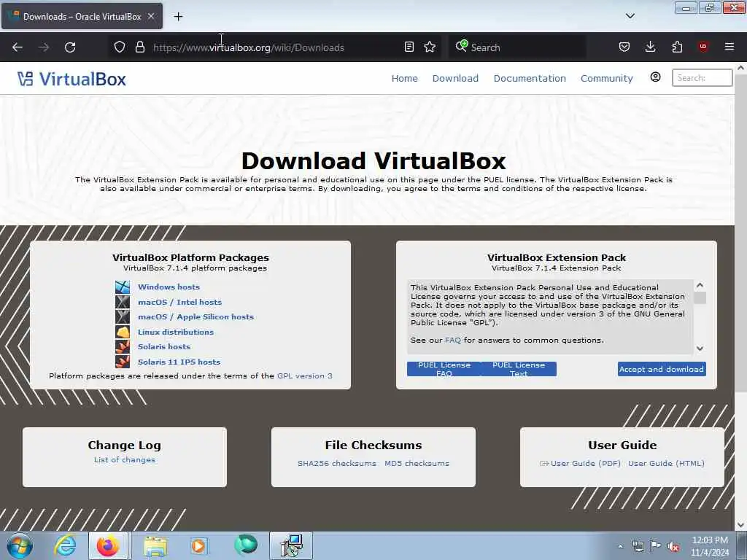
Task: Open list all tabs chevron
Action: click(x=630, y=16)
